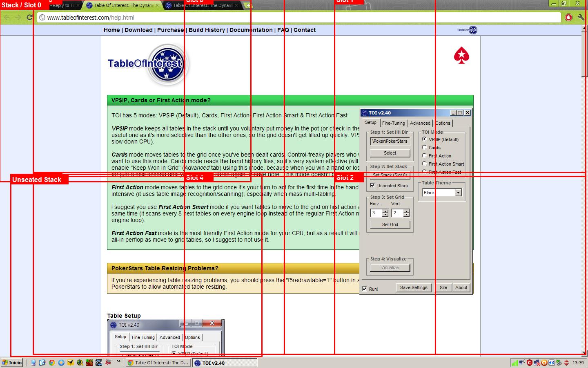
Task: Switch to the Options tab in TOI
Action: pyautogui.click(x=443, y=123)
